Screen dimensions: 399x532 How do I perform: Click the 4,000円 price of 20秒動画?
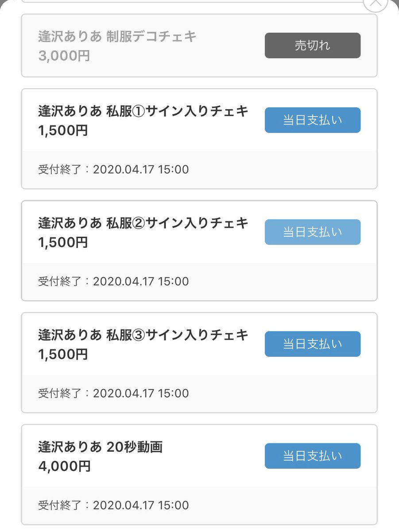tap(64, 466)
